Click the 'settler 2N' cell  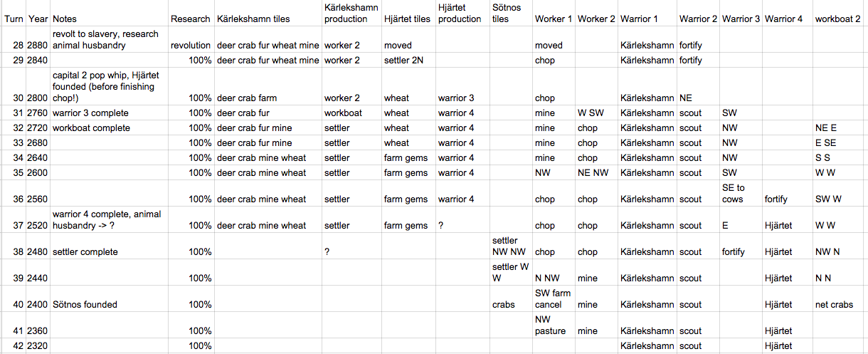[x=409, y=60]
